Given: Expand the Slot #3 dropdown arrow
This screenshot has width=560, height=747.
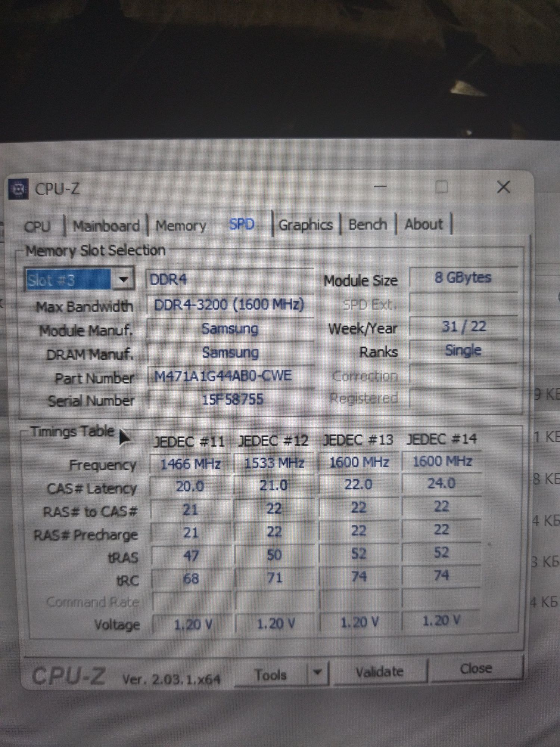Looking at the screenshot, I should point(123,279).
